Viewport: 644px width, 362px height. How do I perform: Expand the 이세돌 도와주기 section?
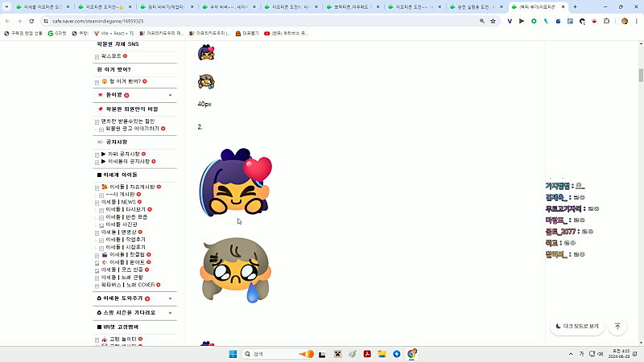coord(170,298)
